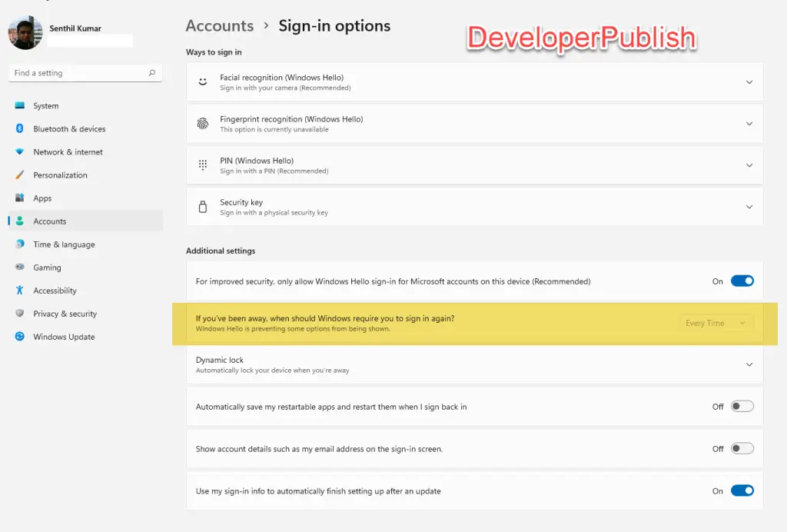
Task: Click the PIN keypad dots icon
Action: (203, 165)
